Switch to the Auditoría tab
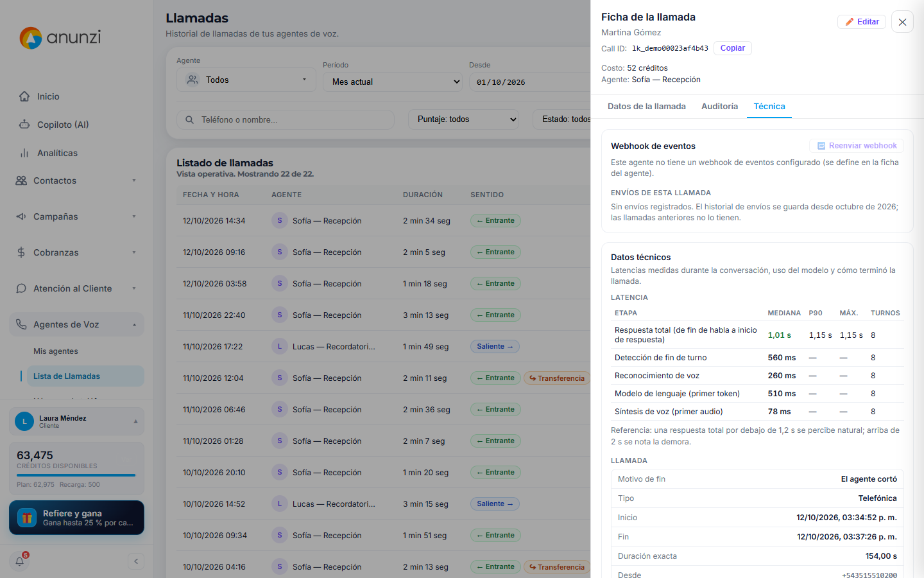Image resolution: width=924 pixels, height=578 pixels. (719, 107)
